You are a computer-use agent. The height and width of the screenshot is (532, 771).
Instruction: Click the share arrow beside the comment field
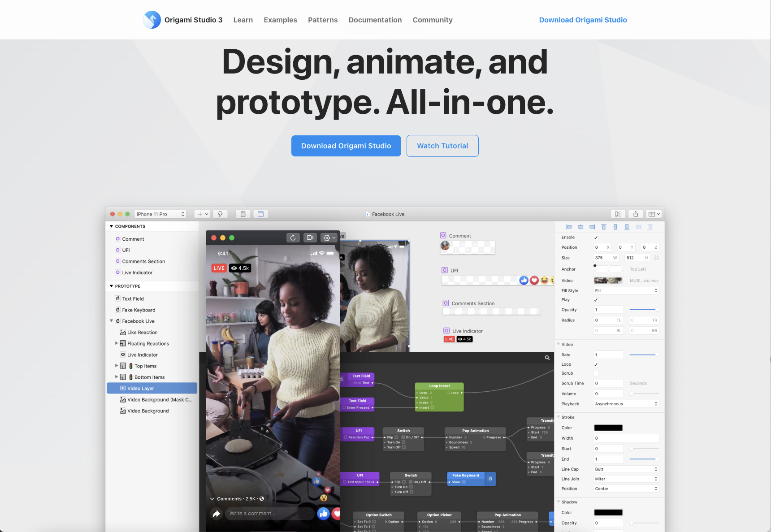click(x=217, y=514)
